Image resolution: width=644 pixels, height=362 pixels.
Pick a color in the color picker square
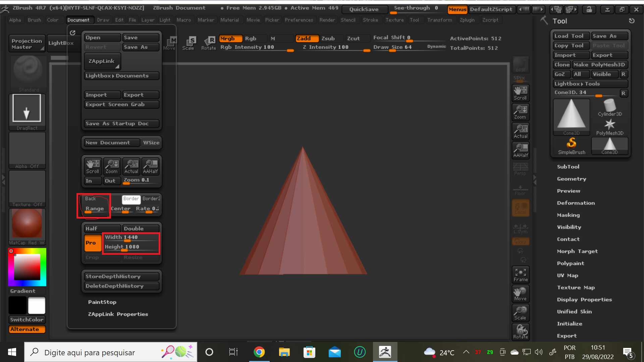point(27,267)
